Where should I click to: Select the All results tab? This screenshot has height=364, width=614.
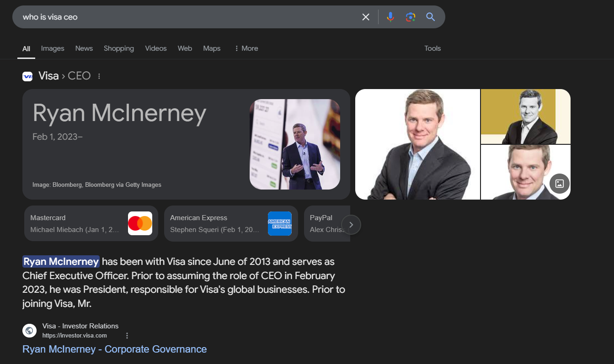[x=27, y=48]
